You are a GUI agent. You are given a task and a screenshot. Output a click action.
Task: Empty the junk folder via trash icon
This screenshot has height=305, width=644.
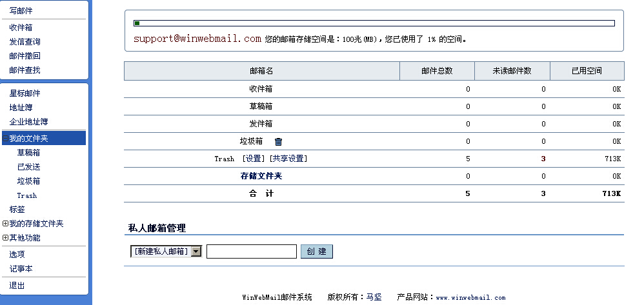(278, 142)
